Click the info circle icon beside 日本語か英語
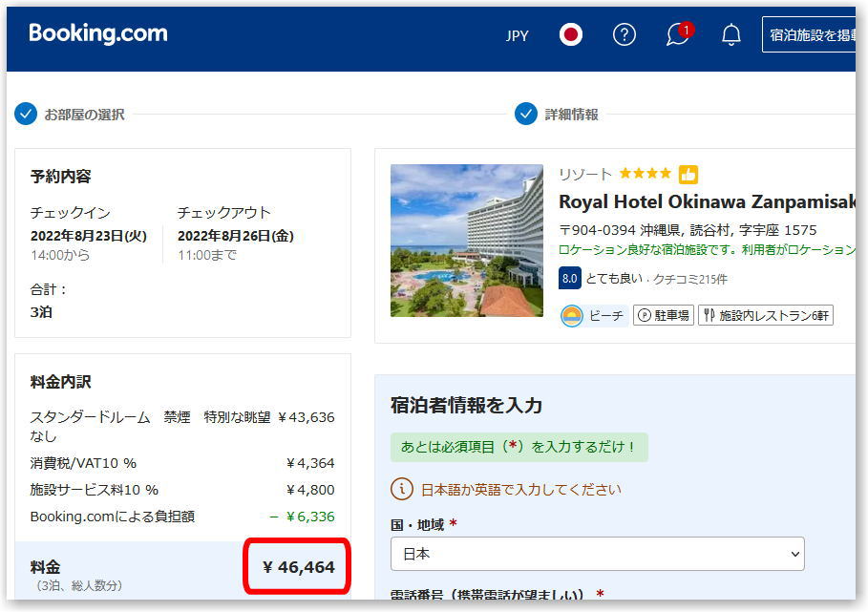 [402, 489]
